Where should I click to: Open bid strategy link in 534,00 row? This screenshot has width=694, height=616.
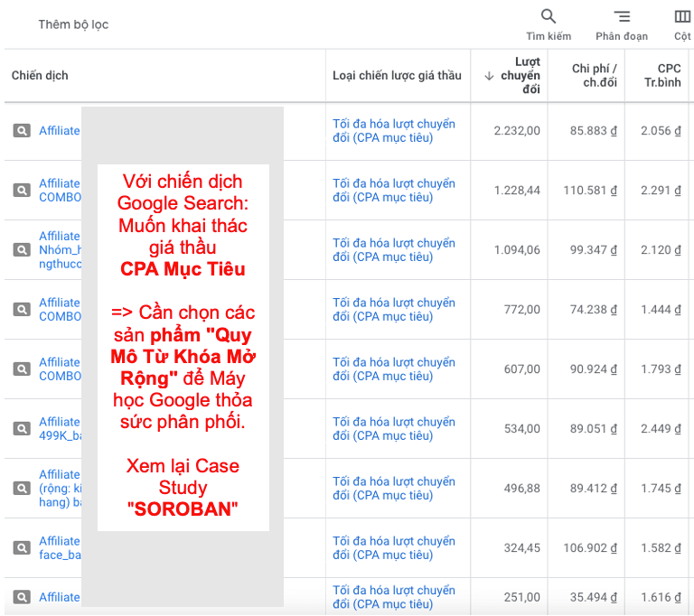[x=394, y=429]
